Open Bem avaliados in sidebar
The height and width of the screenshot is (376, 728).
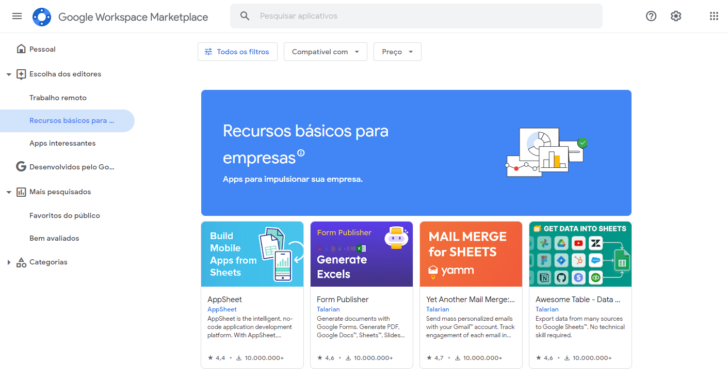click(54, 238)
